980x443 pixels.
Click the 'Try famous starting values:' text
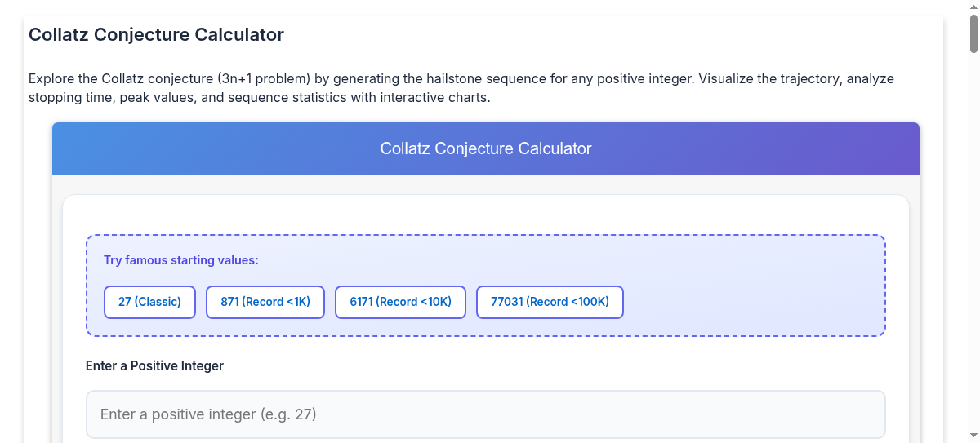(180, 260)
